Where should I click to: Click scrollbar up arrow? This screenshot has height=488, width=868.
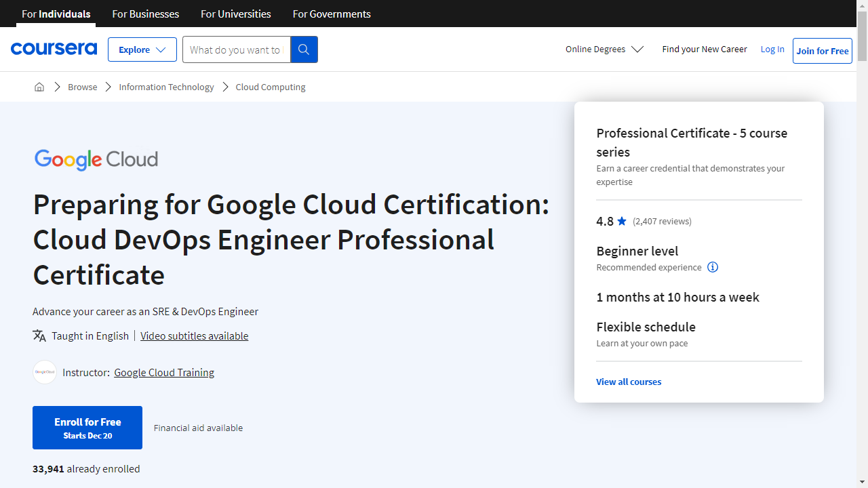862,5
